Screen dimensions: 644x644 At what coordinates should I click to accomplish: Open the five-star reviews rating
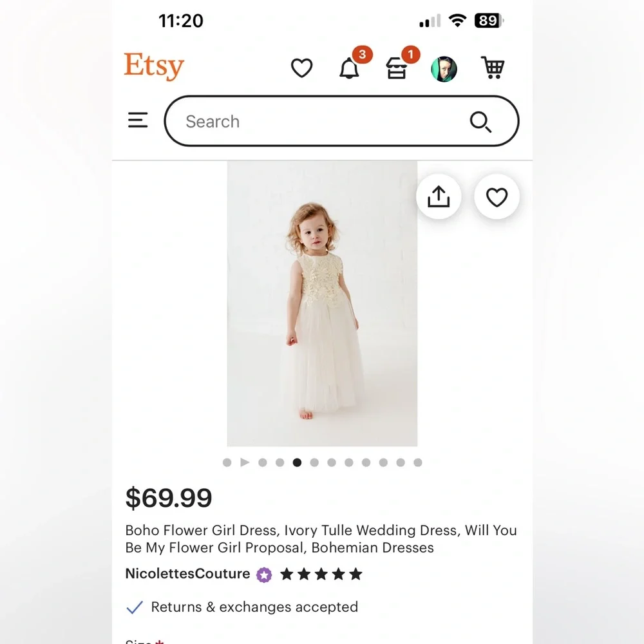tap(321, 574)
